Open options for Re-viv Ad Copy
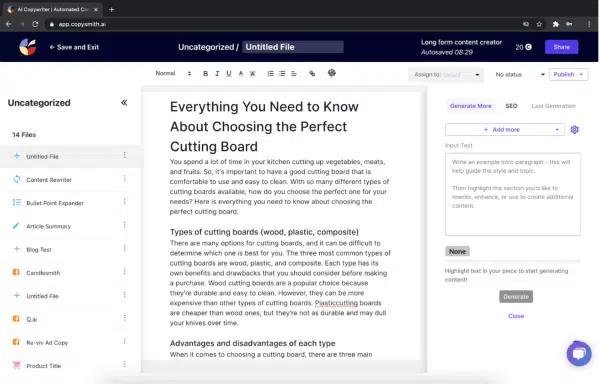Image resolution: width=600 pixels, height=384 pixels. click(x=125, y=342)
